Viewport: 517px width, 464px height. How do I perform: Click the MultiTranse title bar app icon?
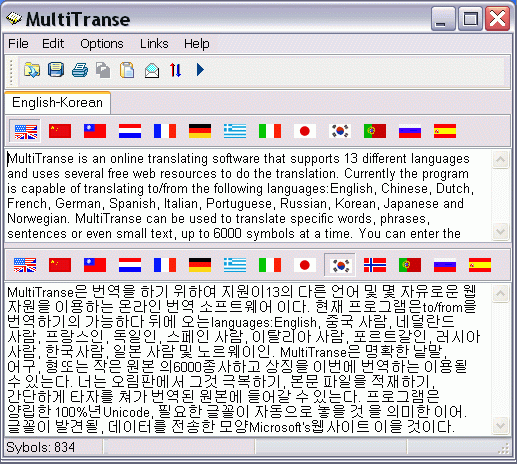point(14,19)
